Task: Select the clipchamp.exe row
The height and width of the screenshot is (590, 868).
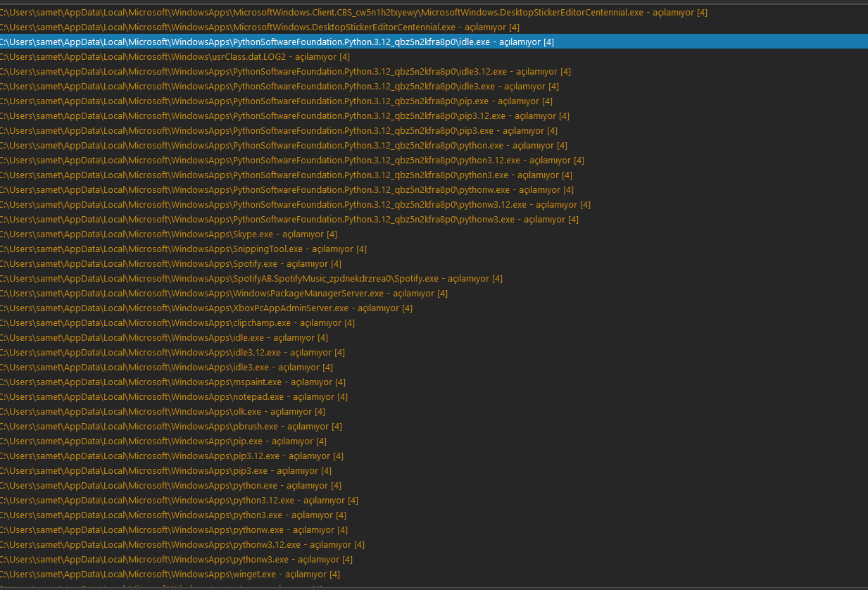Action: pos(434,322)
